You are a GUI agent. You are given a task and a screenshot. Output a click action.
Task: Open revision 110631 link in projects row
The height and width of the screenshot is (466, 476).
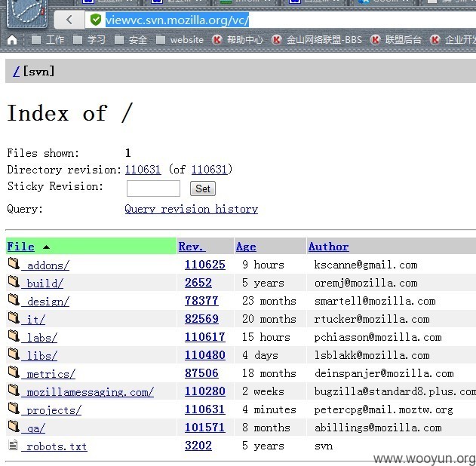coord(205,409)
